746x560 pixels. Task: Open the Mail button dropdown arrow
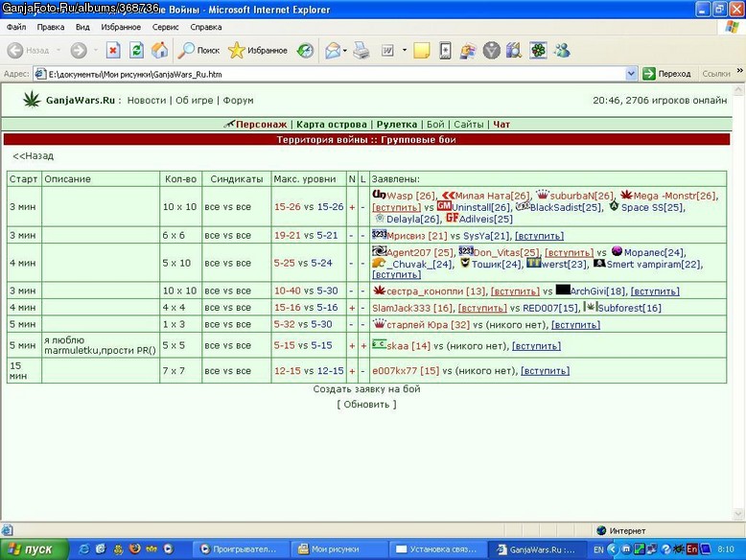pos(345,51)
